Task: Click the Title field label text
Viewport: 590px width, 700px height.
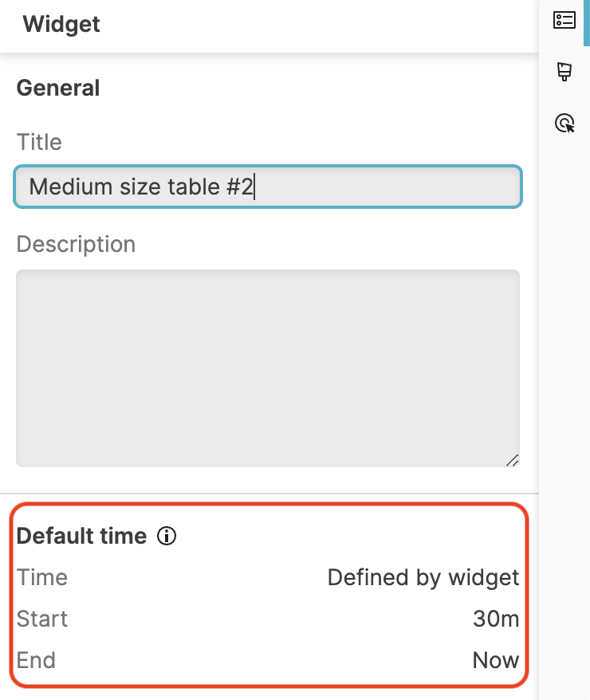Action: pos(38,142)
